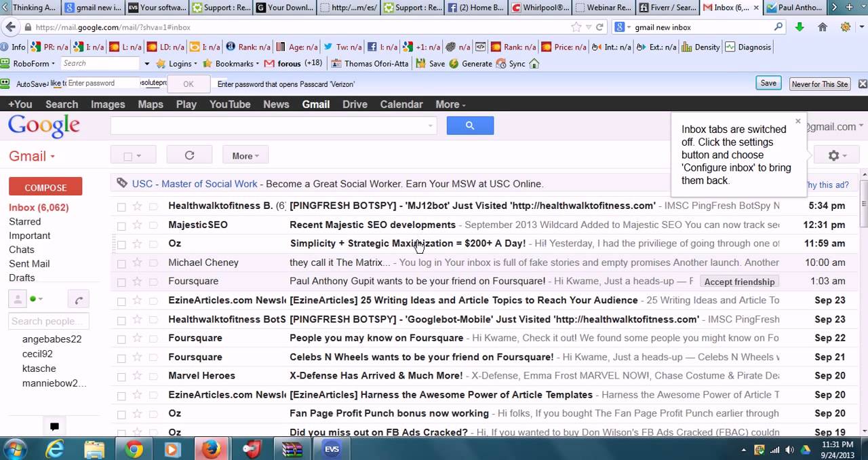The height and width of the screenshot is (460, 868).
Task: Click Accept friendship button
Action: (739, 282)
